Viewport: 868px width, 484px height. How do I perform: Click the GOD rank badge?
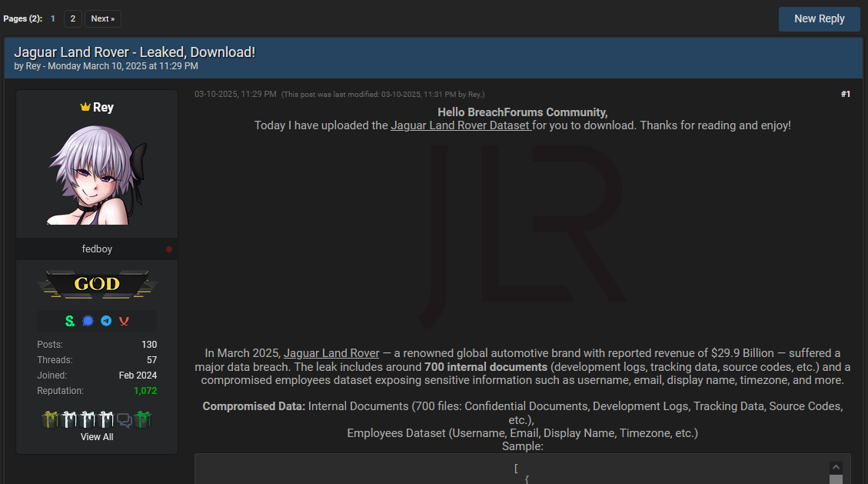point(97,284)
